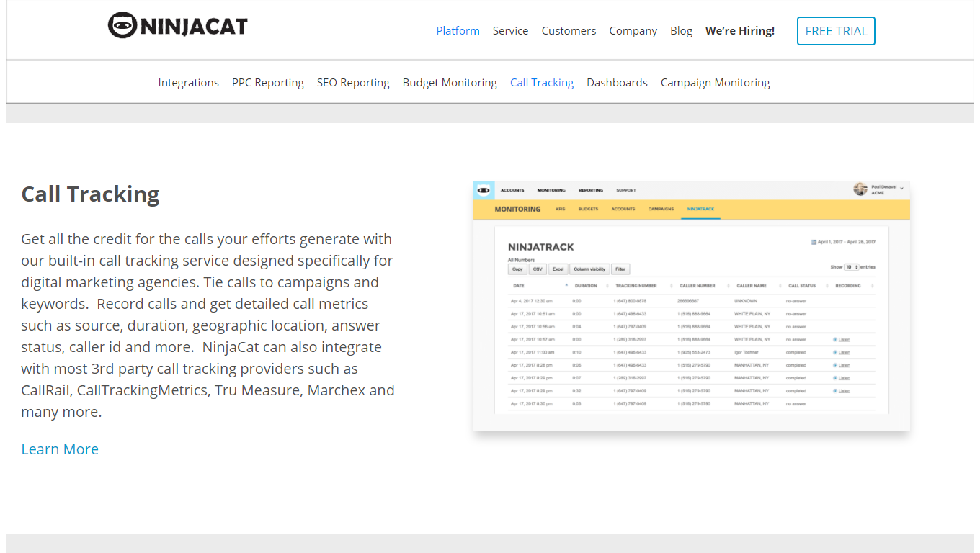Toggle sorting on the Caller Name column
Image resolution: width=980 pixels, height=553 pixels.
780,286
